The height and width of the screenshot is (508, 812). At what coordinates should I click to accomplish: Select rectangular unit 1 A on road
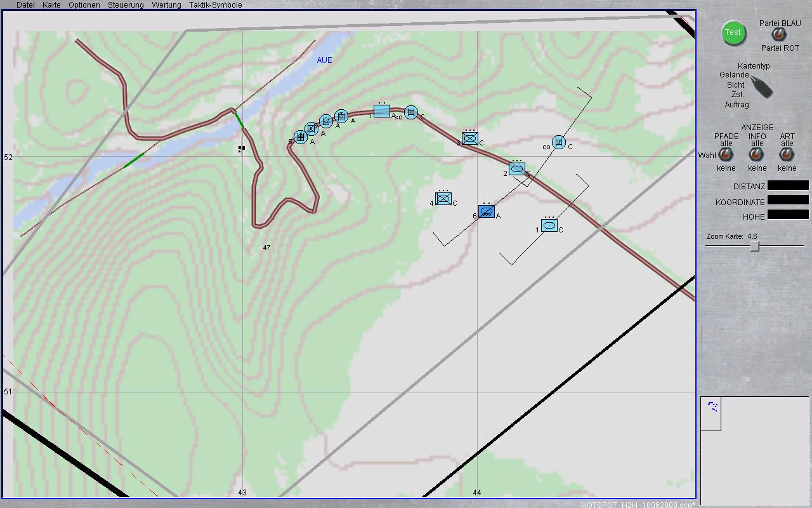(381, 111)
